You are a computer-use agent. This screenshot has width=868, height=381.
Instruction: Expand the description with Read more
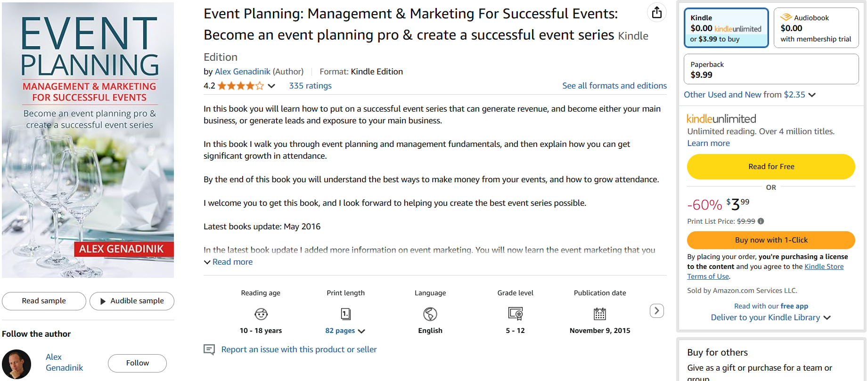tap(229, 262)
